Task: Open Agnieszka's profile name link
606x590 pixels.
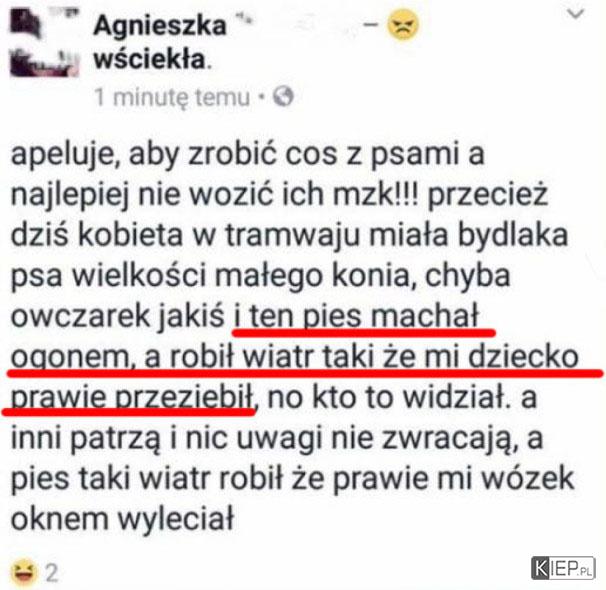Action: (160, 26)
